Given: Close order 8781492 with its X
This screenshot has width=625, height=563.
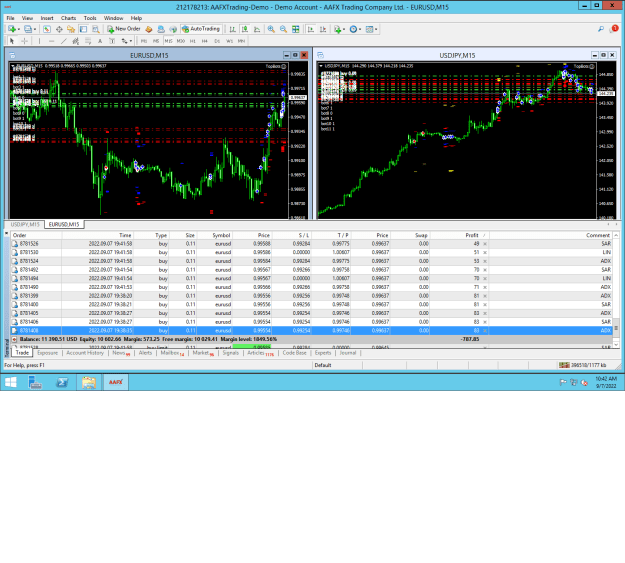Looking at the screenshot, I should (485, 270).
